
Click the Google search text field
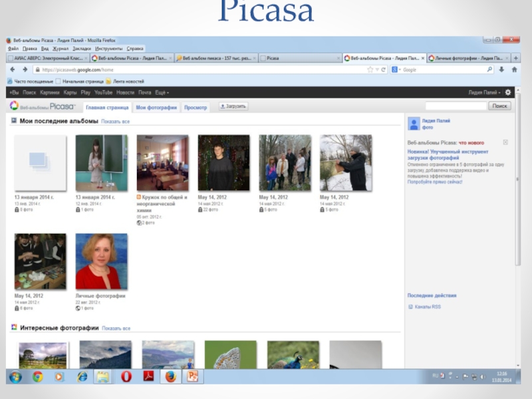click(x=444, y=70)
